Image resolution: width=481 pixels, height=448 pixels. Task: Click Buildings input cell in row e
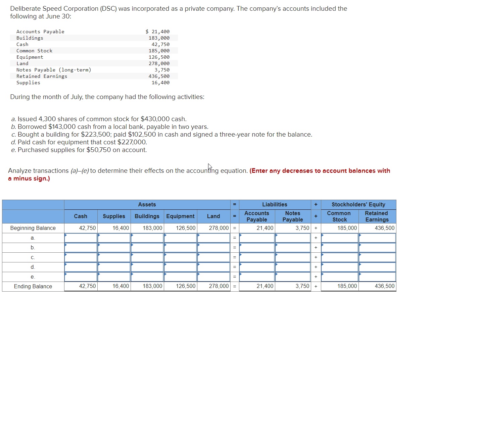pyautogui.click(x=147, y=277)
